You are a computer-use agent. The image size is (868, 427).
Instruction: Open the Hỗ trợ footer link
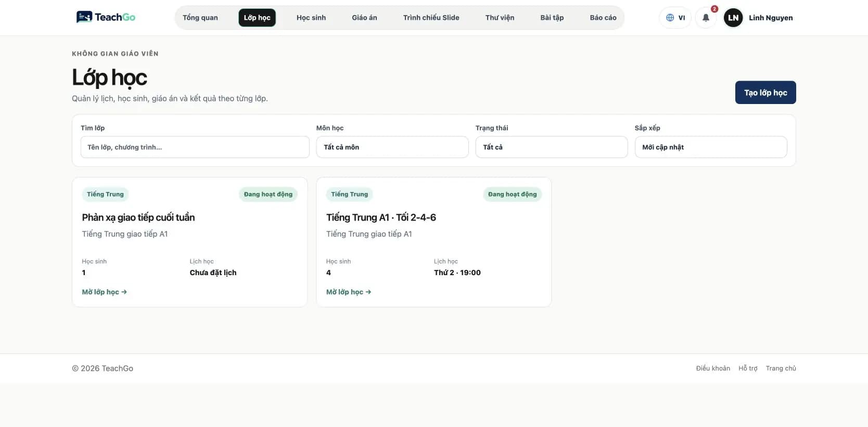click(x=748, y=368)
